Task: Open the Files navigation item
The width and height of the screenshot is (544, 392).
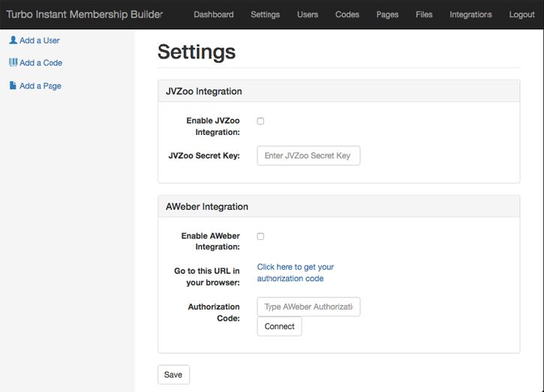Action: click(x=424, y=14)
